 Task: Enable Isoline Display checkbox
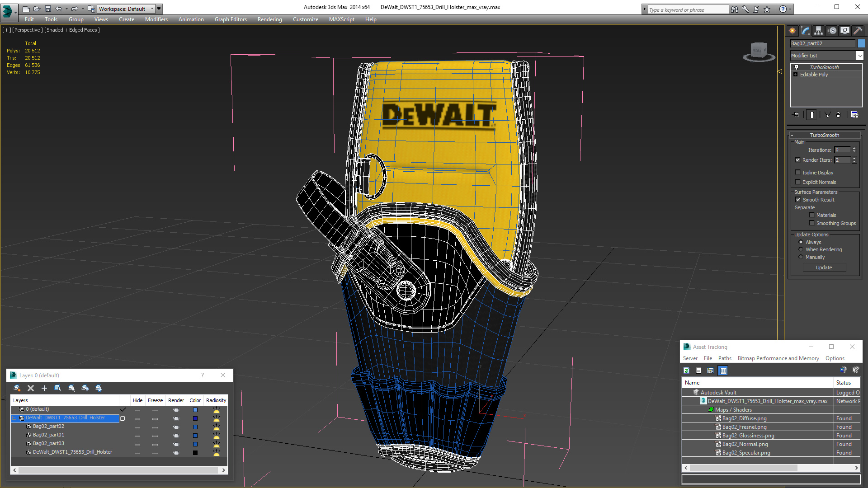click(798, 173)
